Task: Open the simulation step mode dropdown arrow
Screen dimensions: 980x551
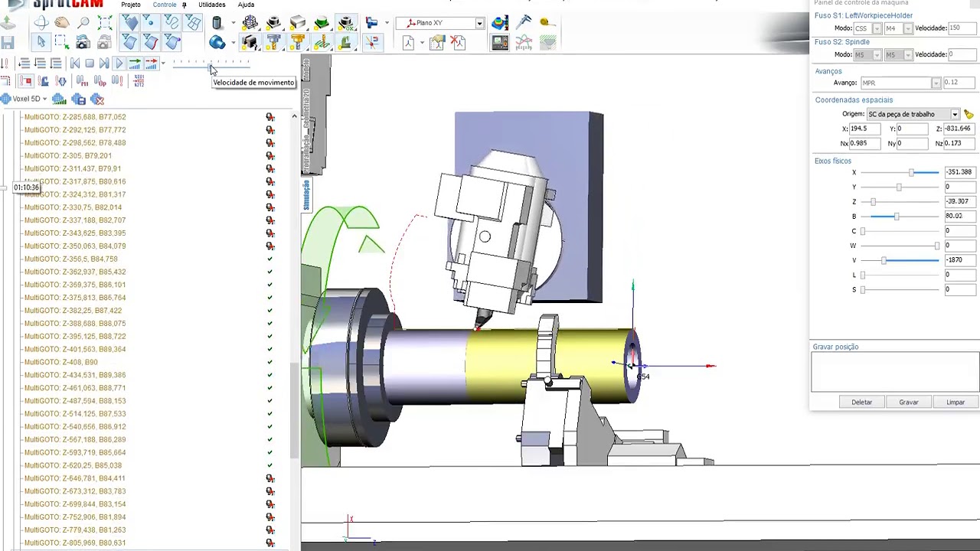Action: (x=163, y=64)
